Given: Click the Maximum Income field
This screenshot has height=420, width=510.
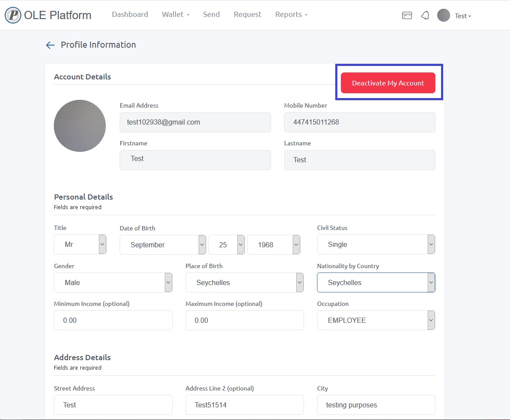Looking at the screenshot, I should point(245,320).
